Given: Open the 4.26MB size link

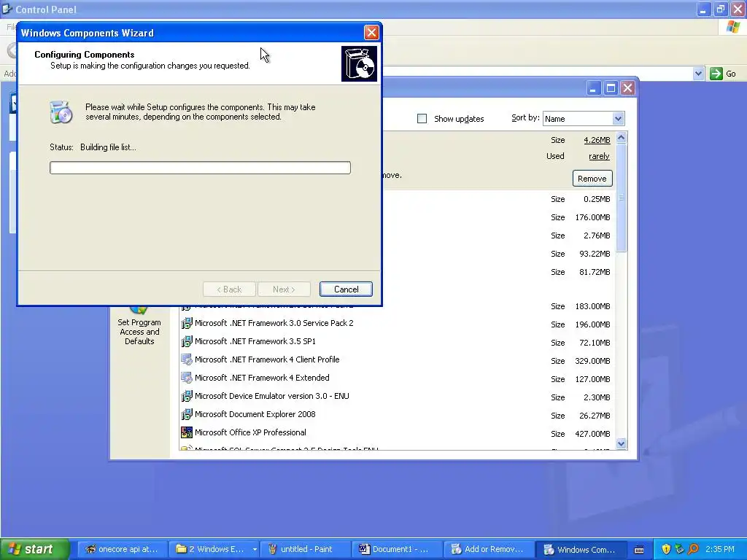Looking at the screenshot, I should pos(597,140).
